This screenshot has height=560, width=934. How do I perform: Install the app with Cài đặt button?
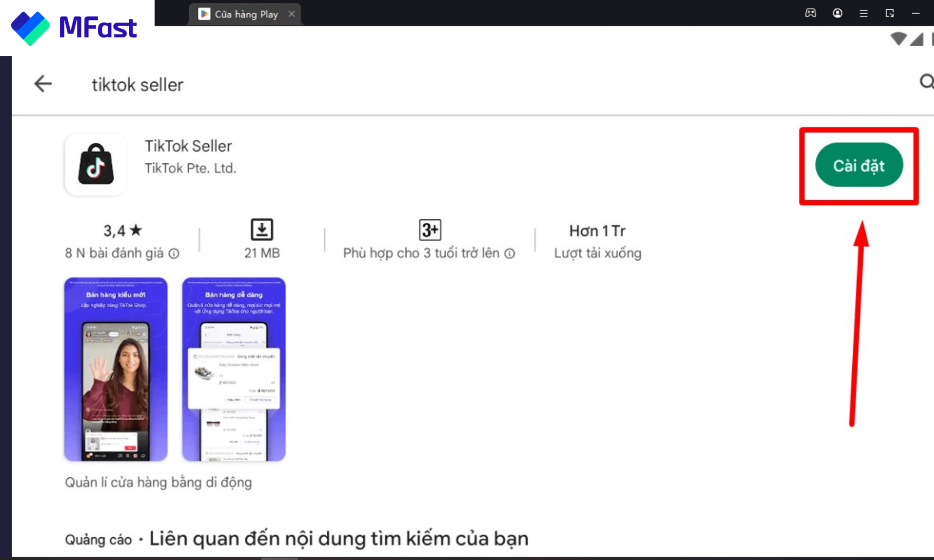tap(859, 165)
